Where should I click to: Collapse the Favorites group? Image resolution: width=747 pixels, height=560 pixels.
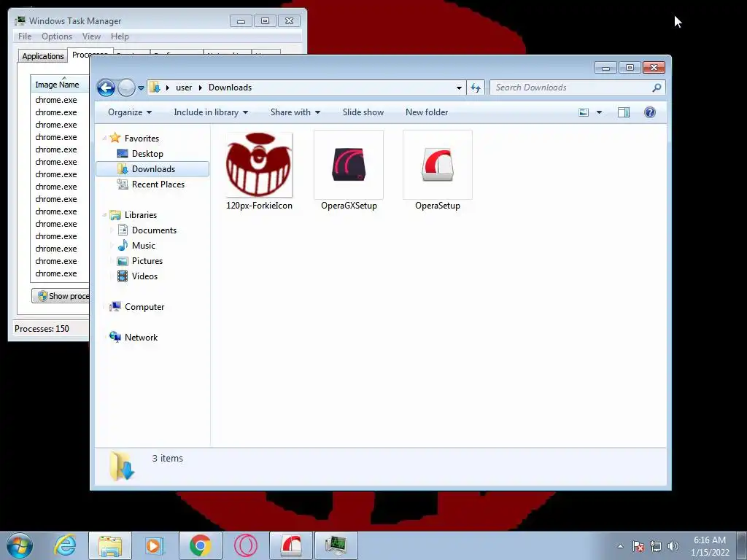click(x=105, y=138)
